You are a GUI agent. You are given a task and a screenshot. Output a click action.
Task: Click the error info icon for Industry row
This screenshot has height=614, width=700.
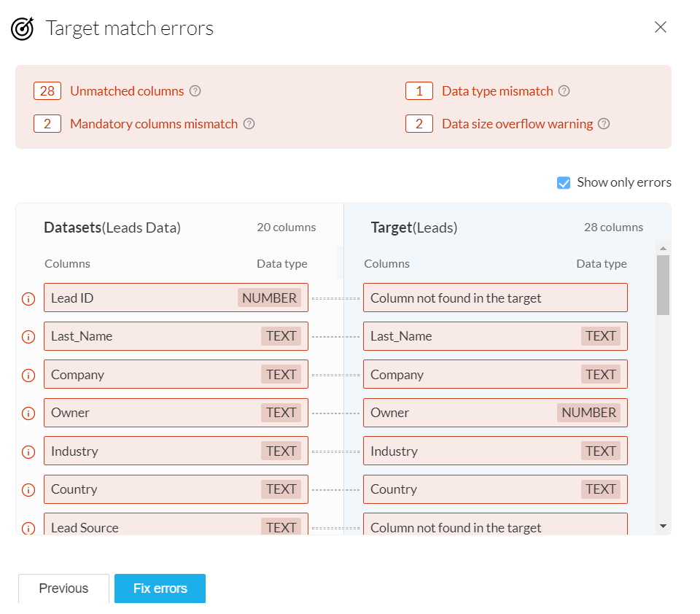pos(28,452)
